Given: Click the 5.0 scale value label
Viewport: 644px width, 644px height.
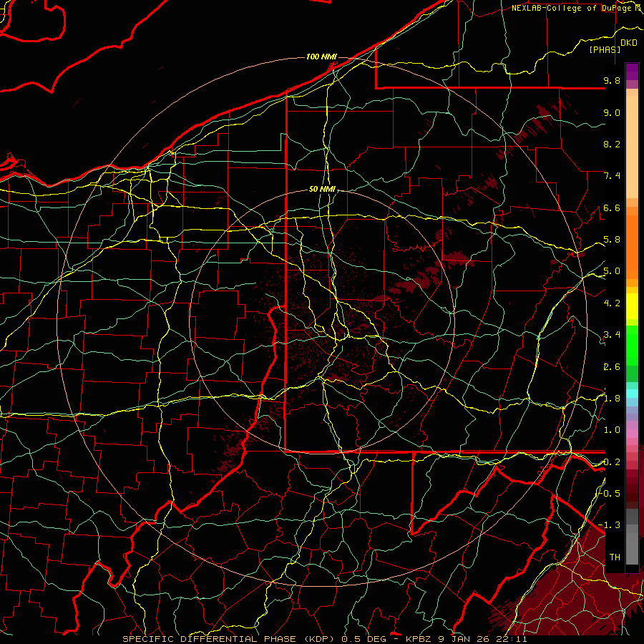Looking at the screenshot, I should pyautogui.click(x=612, y=271).
